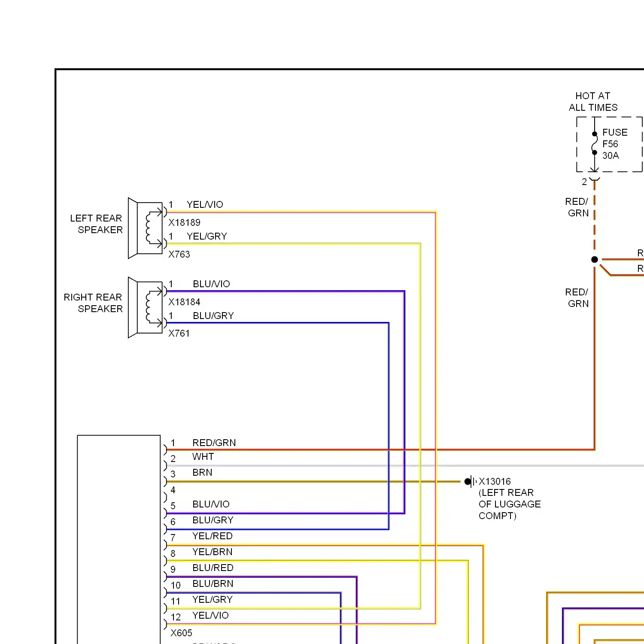Click the ground symbol beside X13016

click(x=471, y=481)
